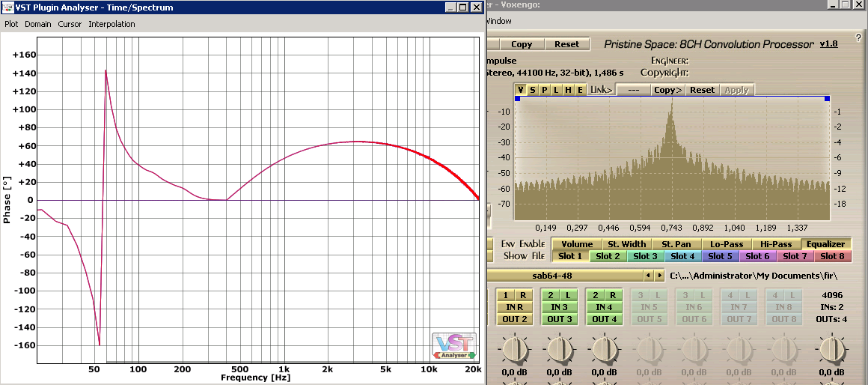Click the gain knob under OUT 3
The image size is (868, 385).
560,350
